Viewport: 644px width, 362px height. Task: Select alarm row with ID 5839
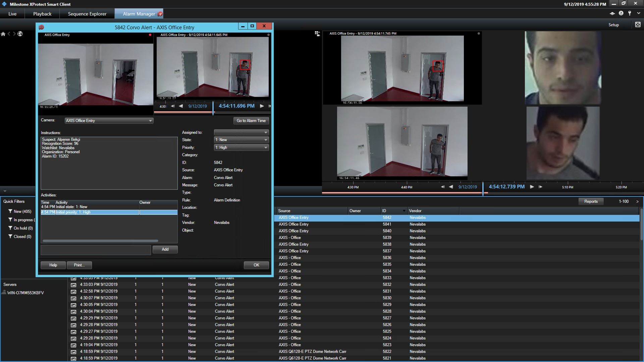point(457,238)
